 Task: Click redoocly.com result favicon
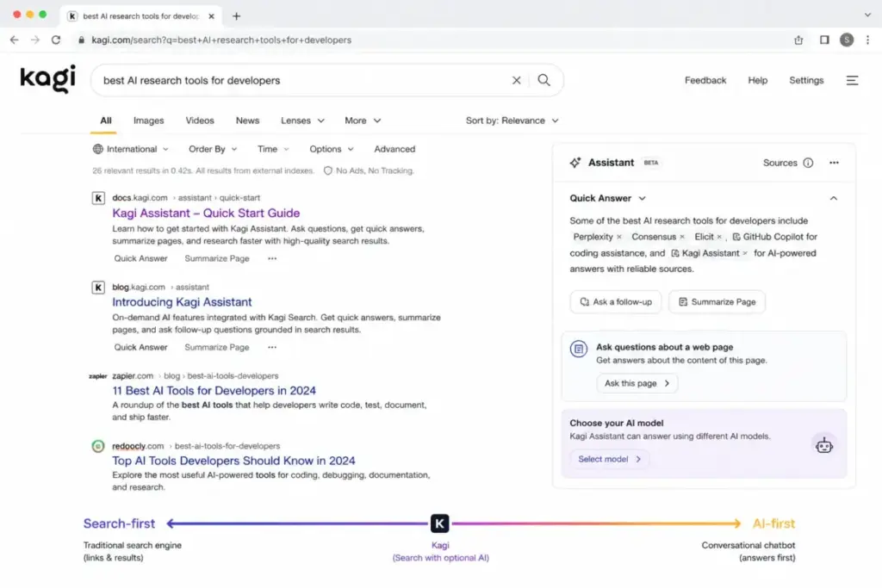click(x=98, y=446)
